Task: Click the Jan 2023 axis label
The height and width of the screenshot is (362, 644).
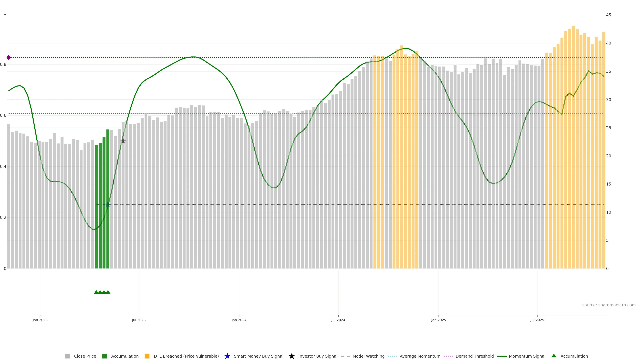Action: [x=40, y=320]
